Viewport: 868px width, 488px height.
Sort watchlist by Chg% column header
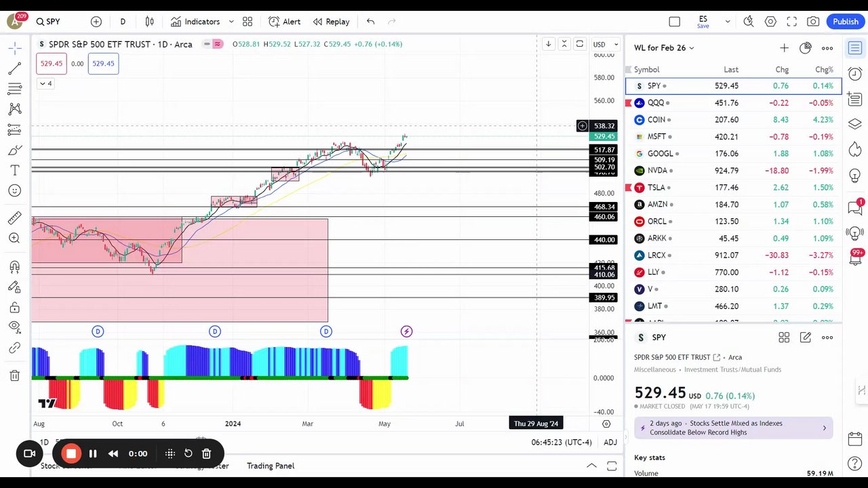[825, 70]
